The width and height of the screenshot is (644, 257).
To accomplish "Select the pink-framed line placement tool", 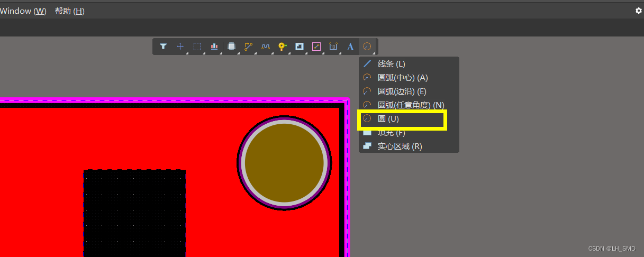I will point(316,47).
